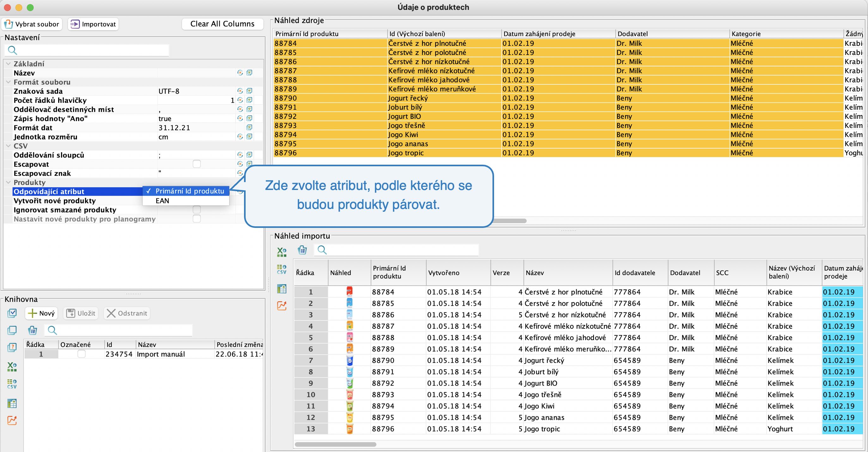Click the Vybrat soubor button
Image resolution: width=868 pixels, height=452 pixels.
(32, 24)
